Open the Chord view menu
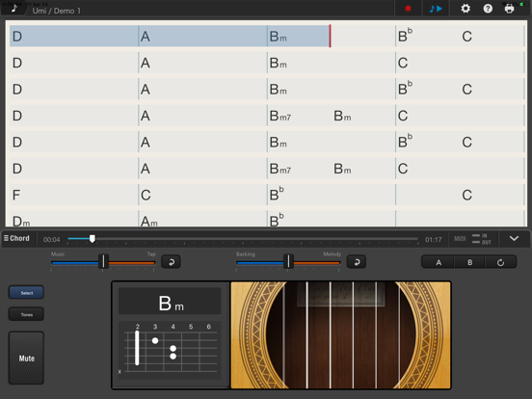Screen dimensions: 532x399 17,238
